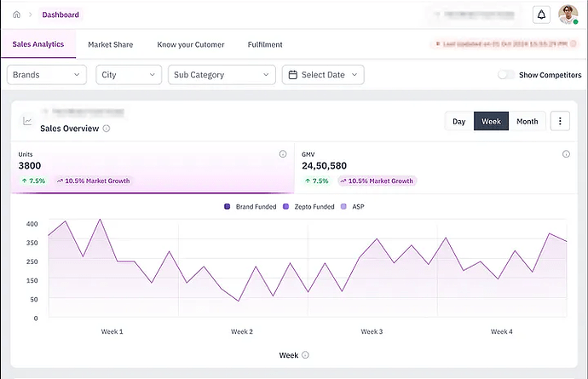The image size is (588, 379).
Task: Enable the Show Competitors toggle
Action: [x=506, y=75]
